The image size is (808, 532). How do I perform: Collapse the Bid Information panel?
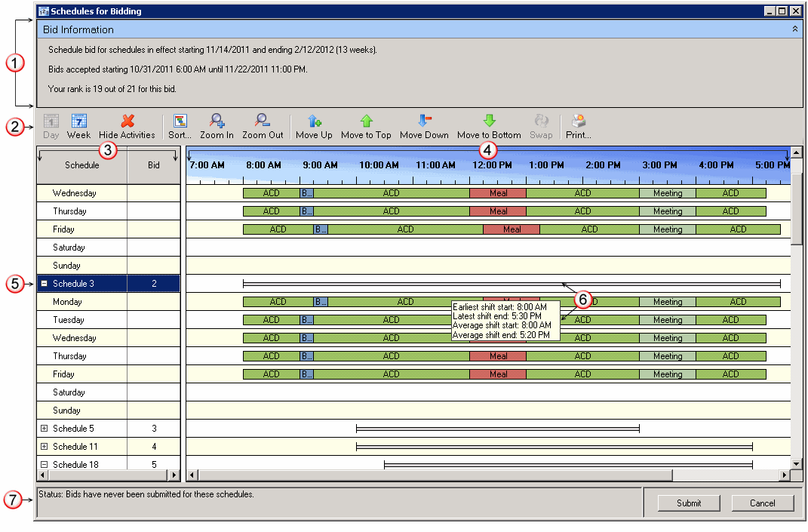[x=794, y=29]
